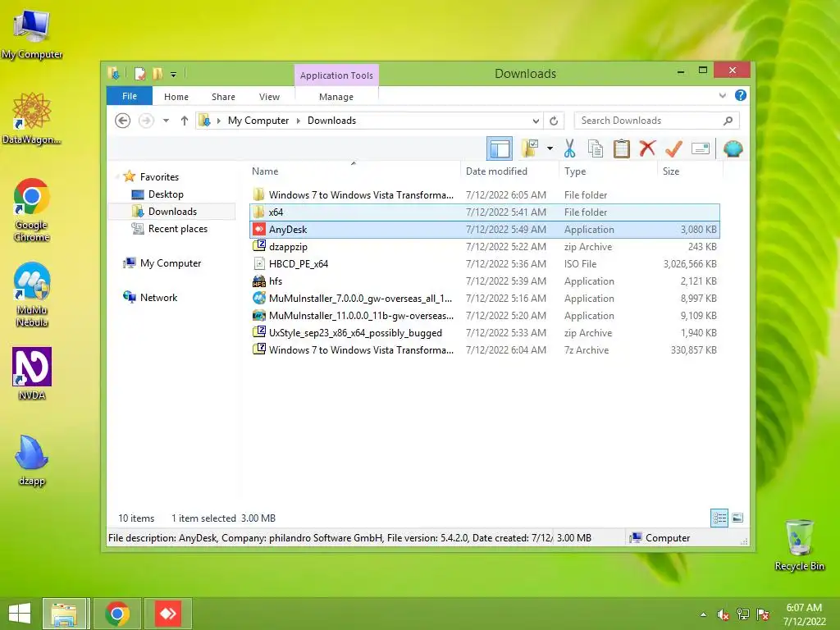Click the search magnifier icon
840x630 pixels.
(728, 121)
